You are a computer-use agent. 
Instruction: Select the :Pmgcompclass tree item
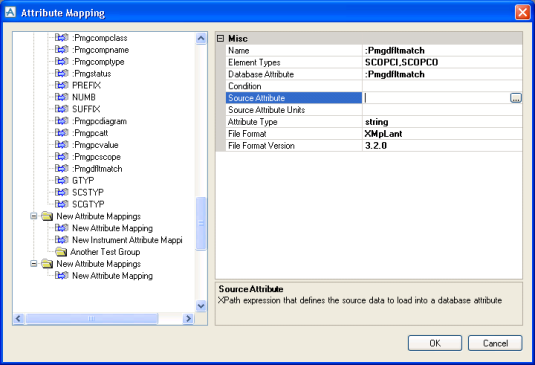pos(100,38)
